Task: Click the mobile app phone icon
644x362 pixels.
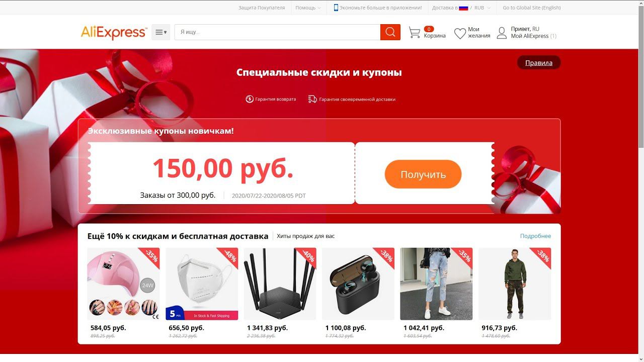Action: click(336, 8)
